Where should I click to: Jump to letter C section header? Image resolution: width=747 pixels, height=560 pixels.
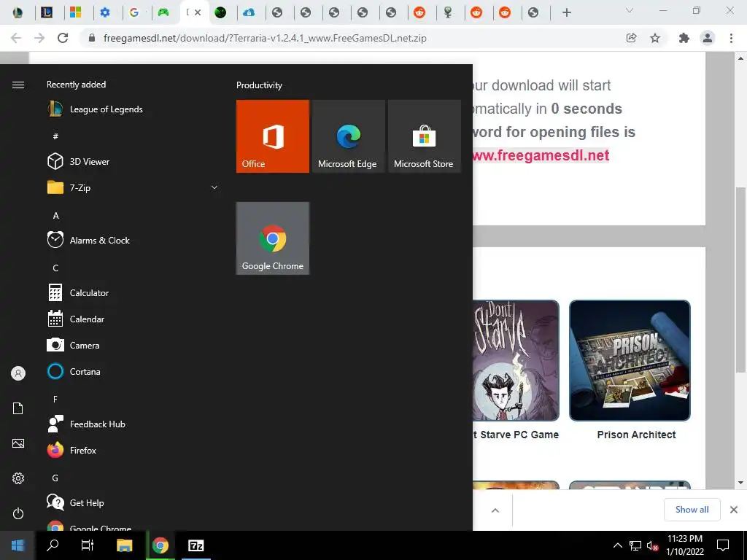[55, 268]
